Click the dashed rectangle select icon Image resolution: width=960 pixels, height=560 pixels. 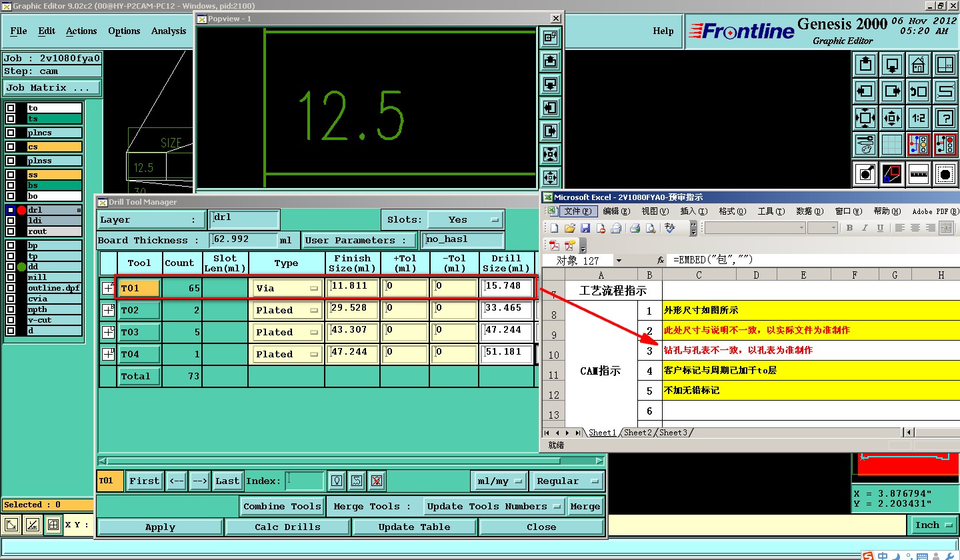point(945,174)
